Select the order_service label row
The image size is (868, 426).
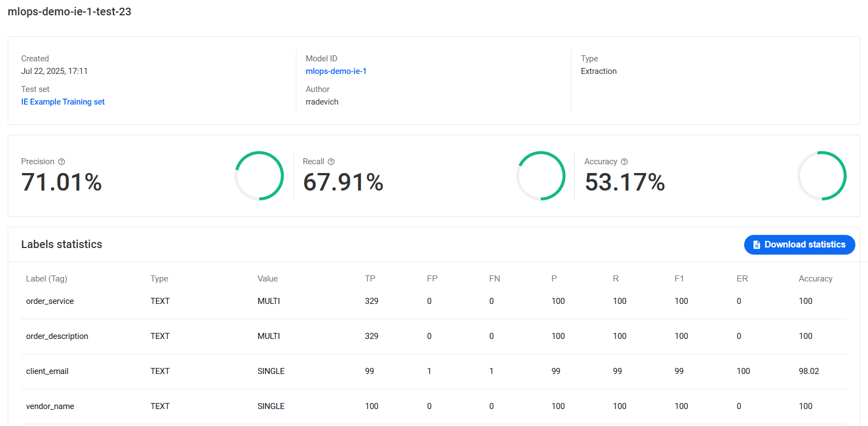coord(434,301)
